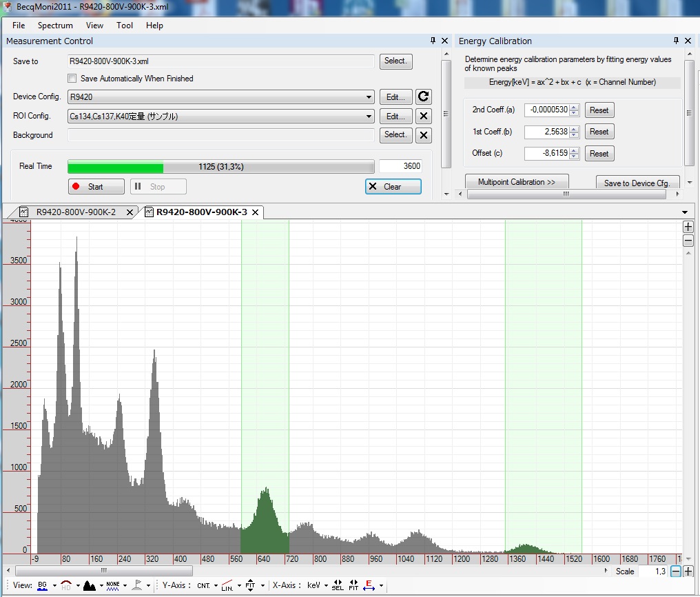Click the horizontal spectrum scrollbar thumb
The image size is (700, 597).
point(103,571)
